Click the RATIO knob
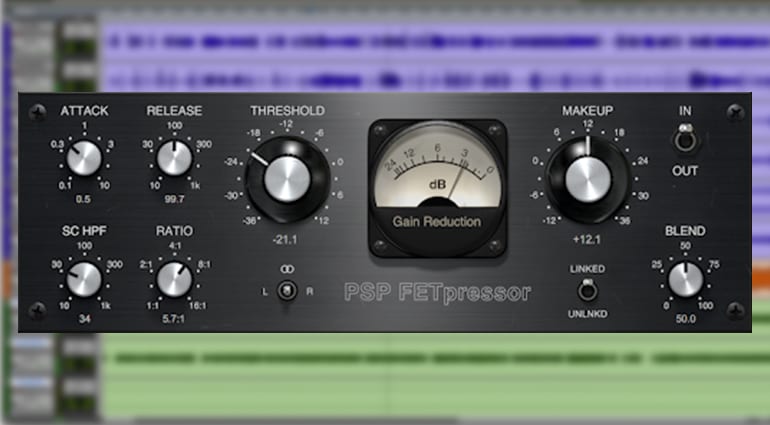The width and height of the screenshot is (770, 425). point(174,279)
